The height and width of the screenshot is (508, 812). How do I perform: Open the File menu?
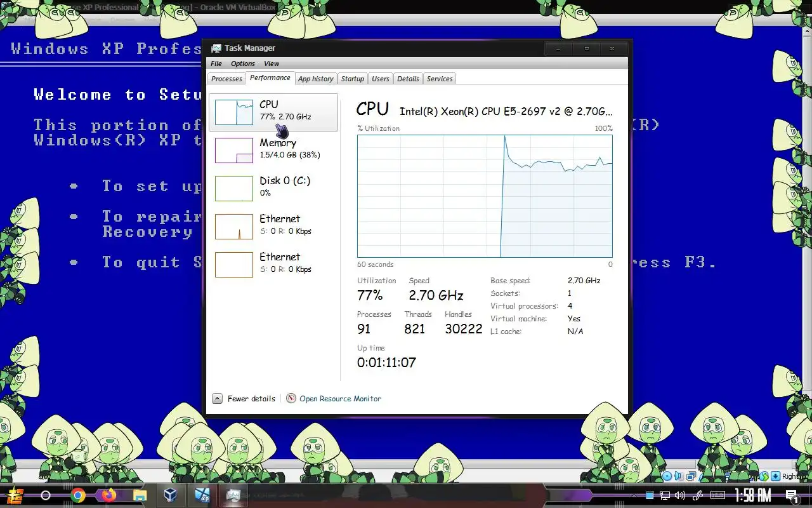click(x=216, y=63)
